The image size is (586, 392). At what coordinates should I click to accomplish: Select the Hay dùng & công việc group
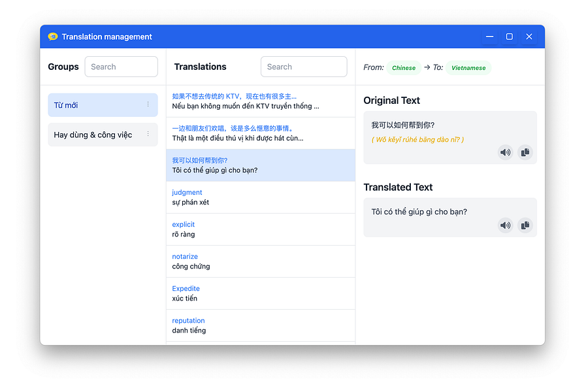pos(103,135)
